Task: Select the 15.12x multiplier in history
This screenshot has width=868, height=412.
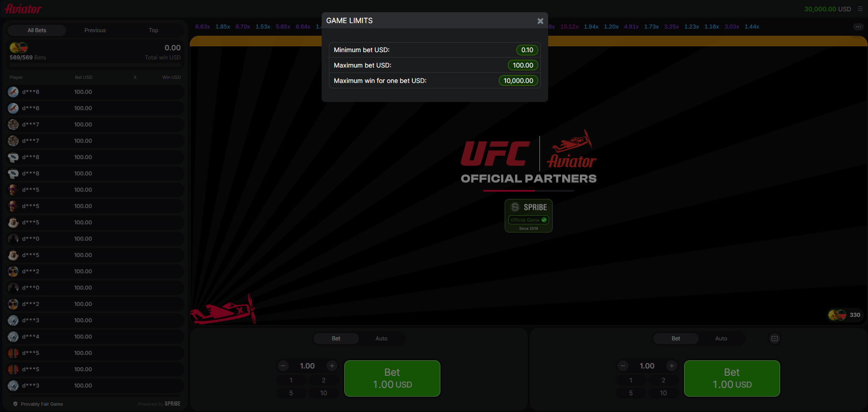Action: pyautogui.click(x=569, y=27)
